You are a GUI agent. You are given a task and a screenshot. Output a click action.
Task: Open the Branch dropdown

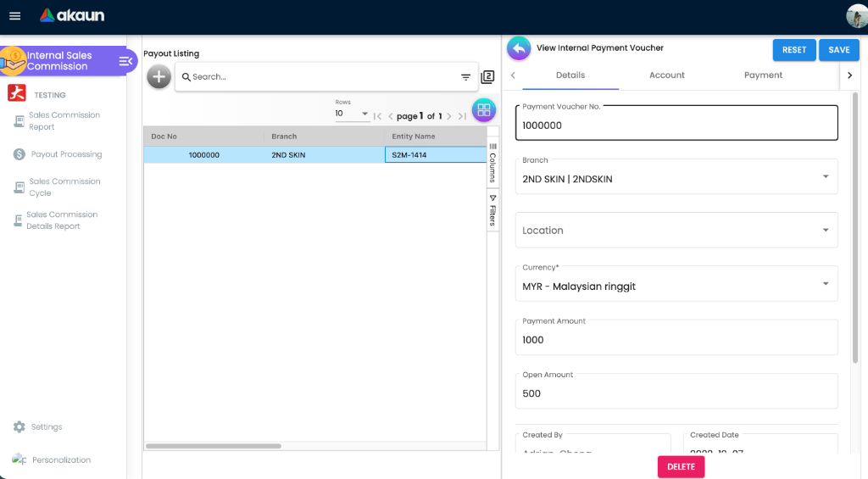coord(676,176)
